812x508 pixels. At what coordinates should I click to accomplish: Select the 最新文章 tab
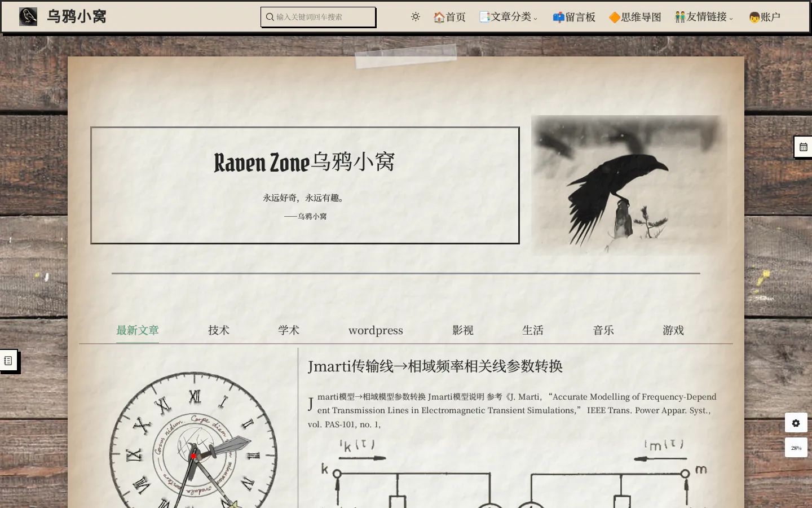coord(138,330)
